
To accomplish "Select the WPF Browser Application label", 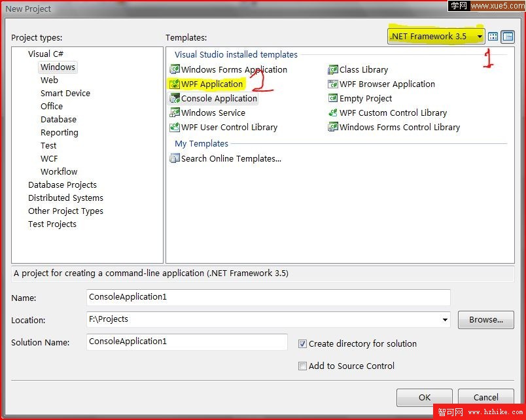I will click(x=387, y=84).
